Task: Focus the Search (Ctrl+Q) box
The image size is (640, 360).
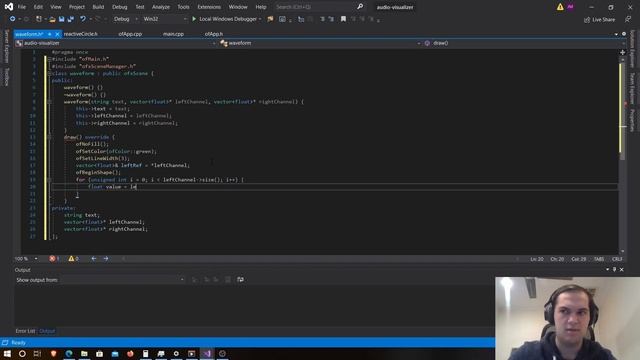Action: pos(315,7)
